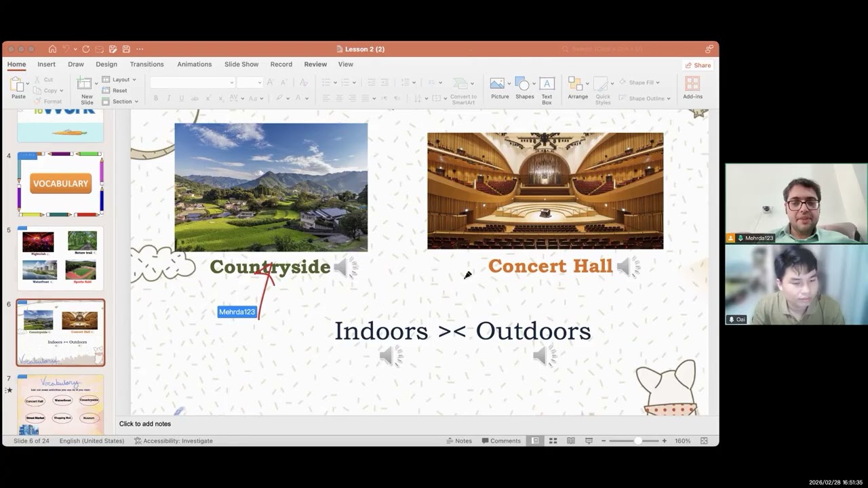Switch to Reading View icon
The image size is (868, 488).
pos(571,441)
